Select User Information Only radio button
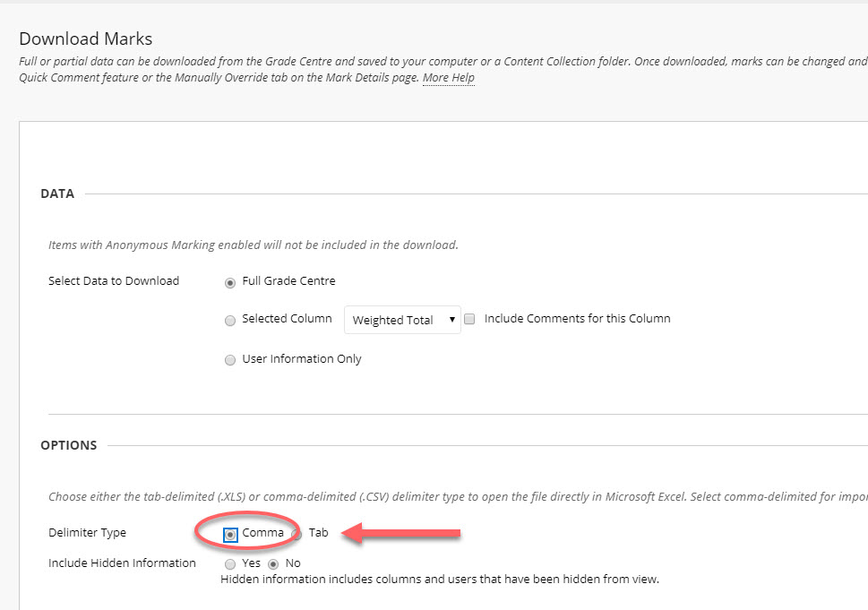 (x=231, y=360)
